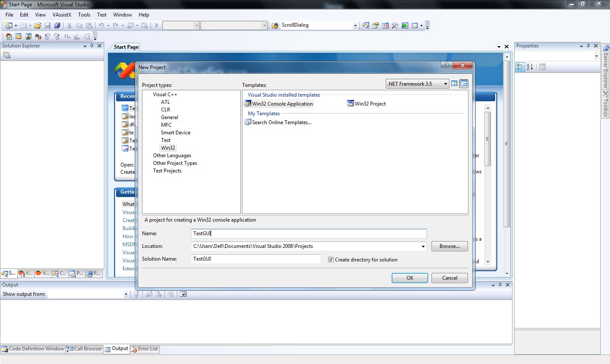The height and width of the screenshot is (364, 610).
Task: Select the CLR project type
Action: [x=165, y=110]
